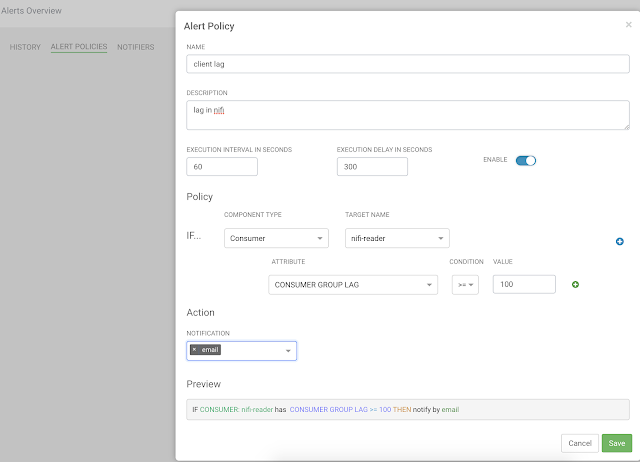Edit the Execution Interval field showing 60

222,167
